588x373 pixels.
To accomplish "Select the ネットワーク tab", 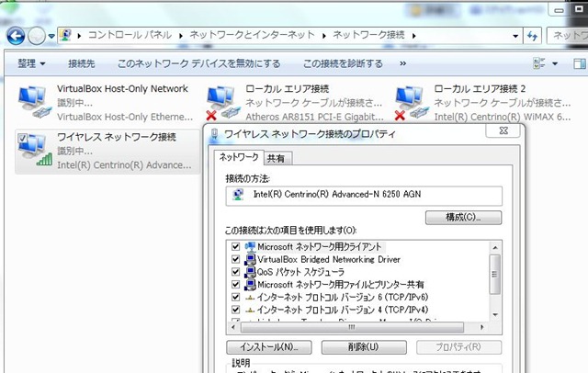I will [238, 158].
